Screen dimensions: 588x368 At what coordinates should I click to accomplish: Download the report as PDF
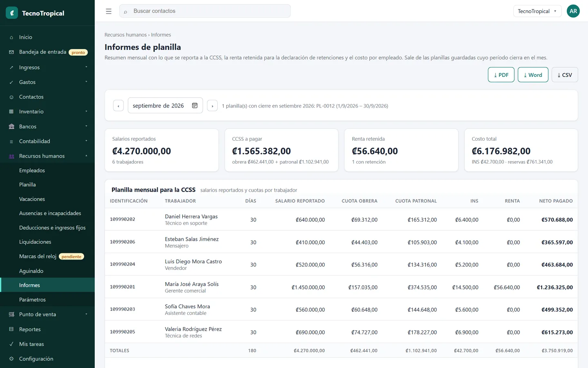click(x=501, y=75)
